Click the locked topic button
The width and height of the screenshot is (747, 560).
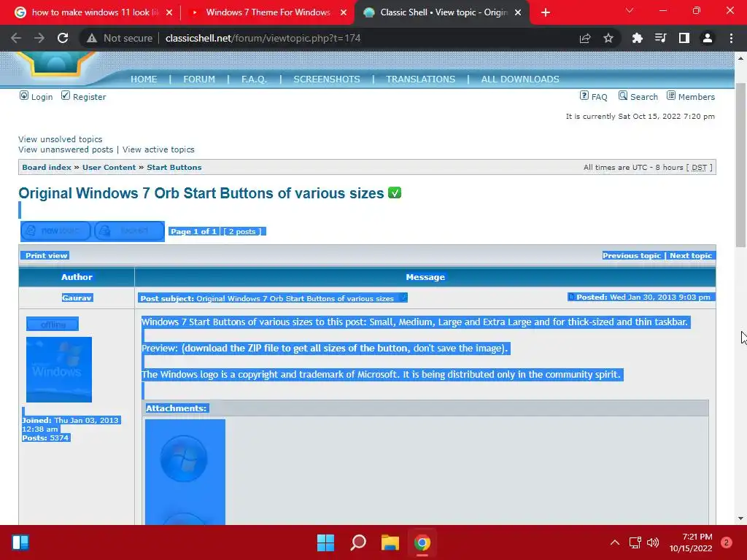point(128,231)
